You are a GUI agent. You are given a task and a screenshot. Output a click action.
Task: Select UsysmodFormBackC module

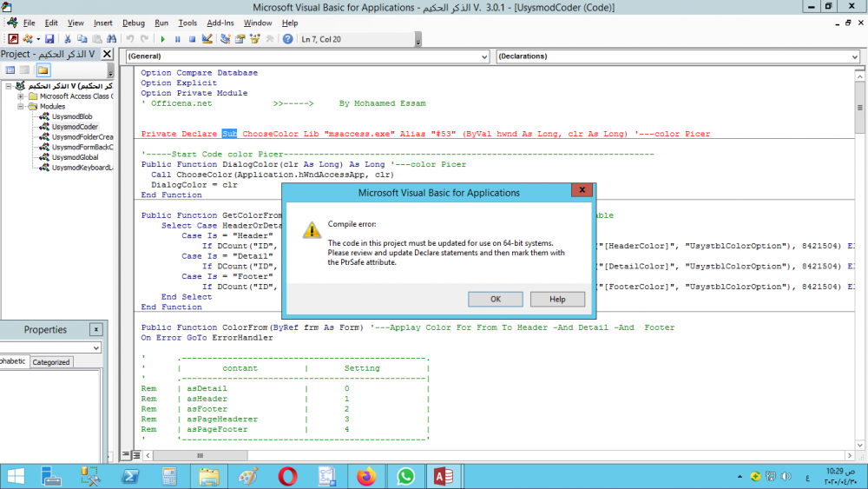point(82,147)
